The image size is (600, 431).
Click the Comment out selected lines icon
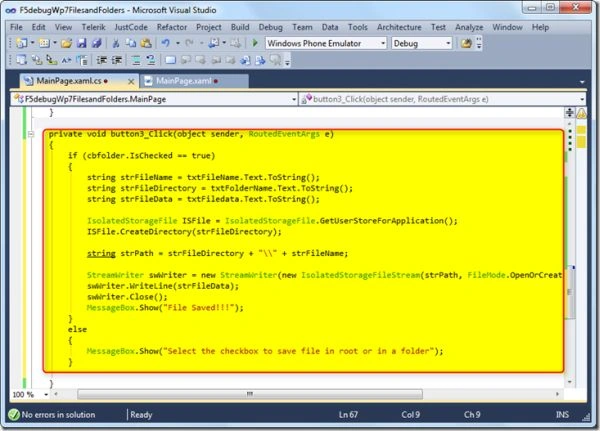click(x=136, y=60)
